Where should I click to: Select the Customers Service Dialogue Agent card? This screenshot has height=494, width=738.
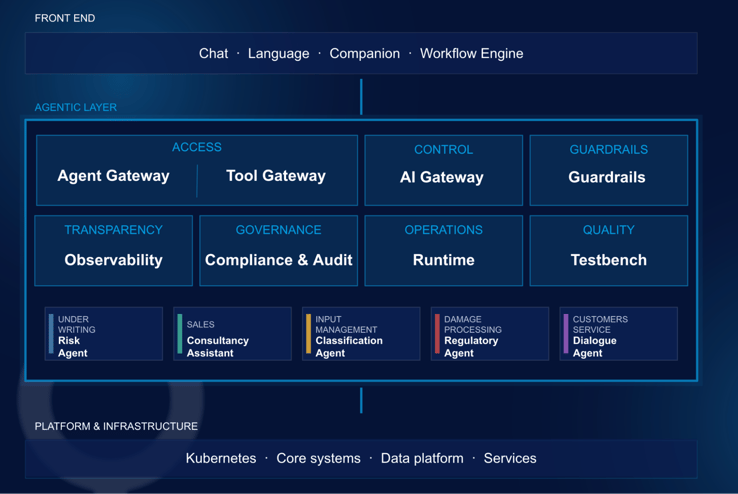[x=618, y=334]
